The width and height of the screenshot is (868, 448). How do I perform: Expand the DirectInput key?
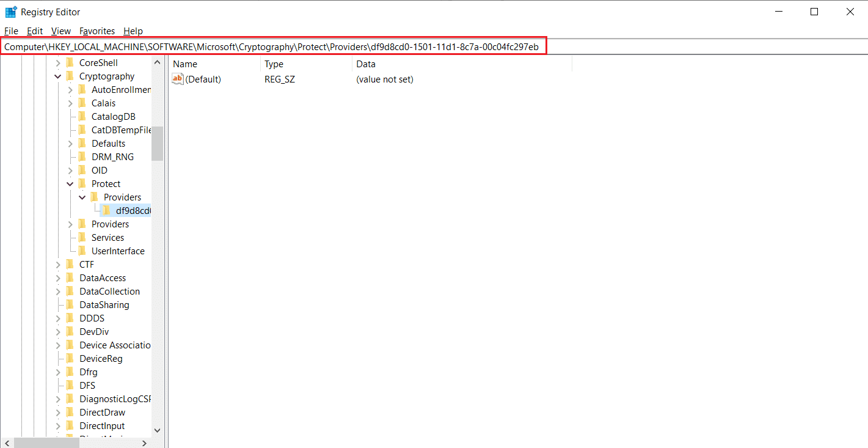pos(58,426)
